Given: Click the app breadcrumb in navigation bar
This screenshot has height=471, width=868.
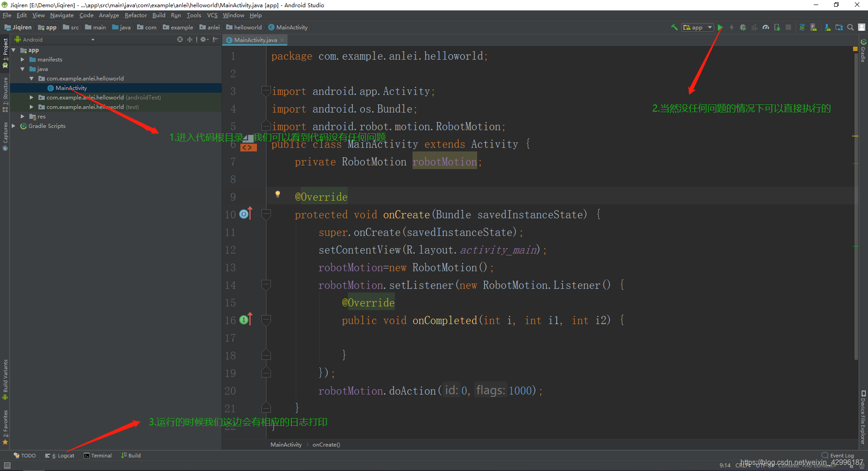Looking at the screenshot, I should [47, 28].
